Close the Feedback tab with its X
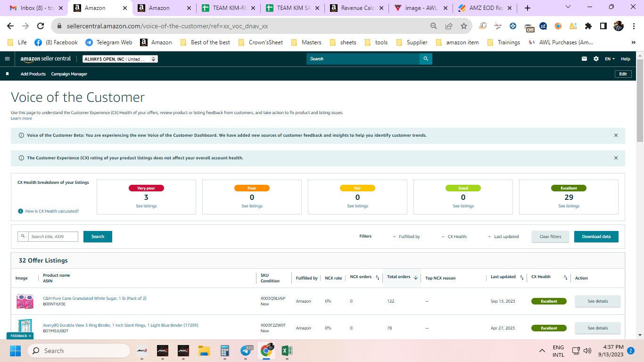 [30, 336]
